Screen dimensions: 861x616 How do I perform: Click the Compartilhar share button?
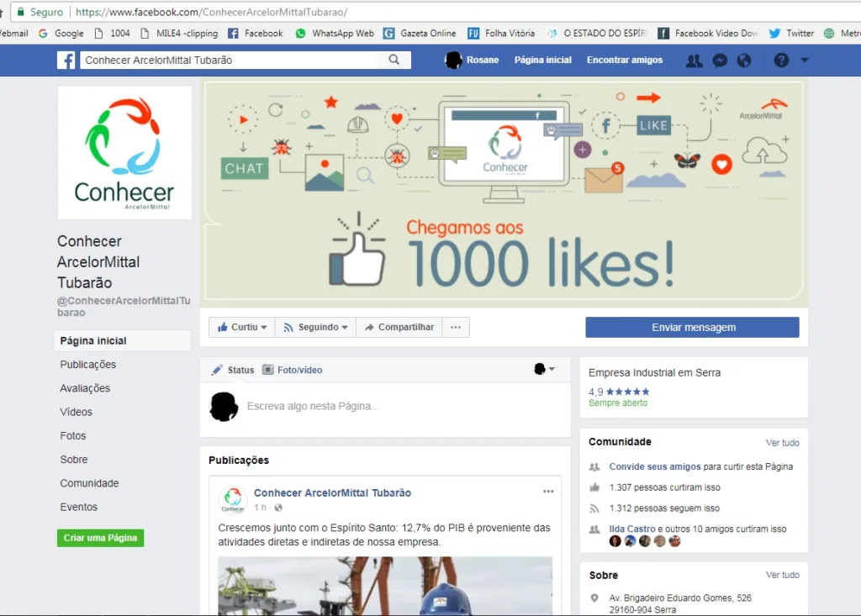tap(399, 327)
